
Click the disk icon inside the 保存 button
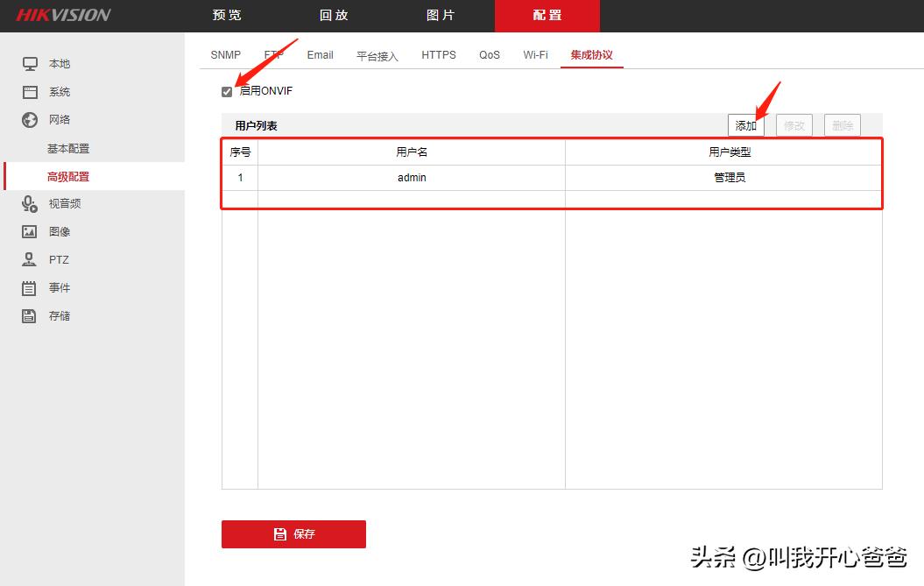coord(279,533)
